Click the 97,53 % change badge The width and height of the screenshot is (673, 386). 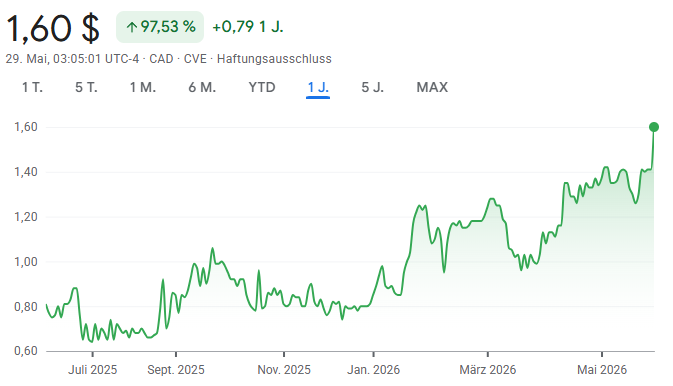[x=160, y=27]
